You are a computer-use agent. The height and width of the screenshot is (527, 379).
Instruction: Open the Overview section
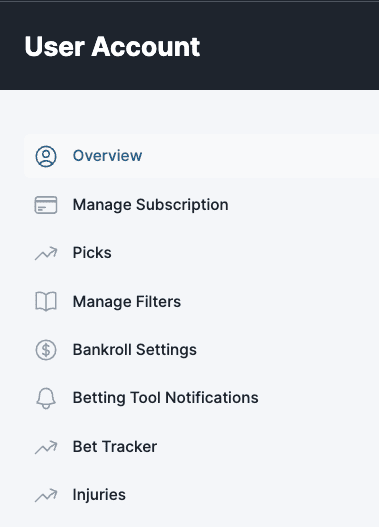pos(108,156)
